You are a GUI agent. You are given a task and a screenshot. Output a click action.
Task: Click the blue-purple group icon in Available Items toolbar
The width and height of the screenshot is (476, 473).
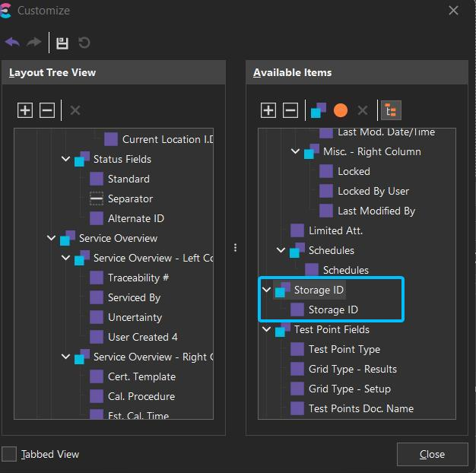(319, 110)
